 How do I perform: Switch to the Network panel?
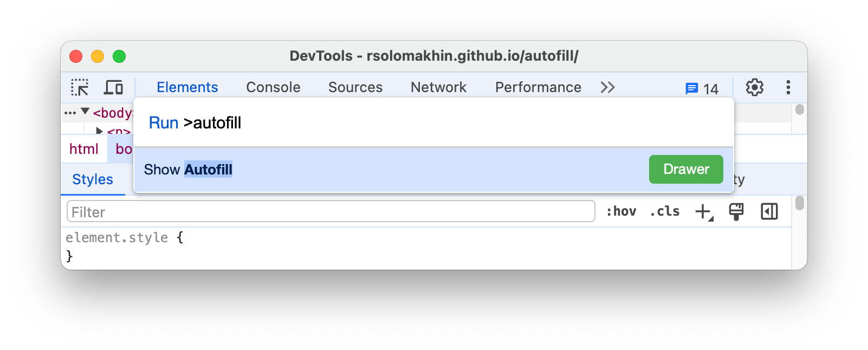point(438,87)
